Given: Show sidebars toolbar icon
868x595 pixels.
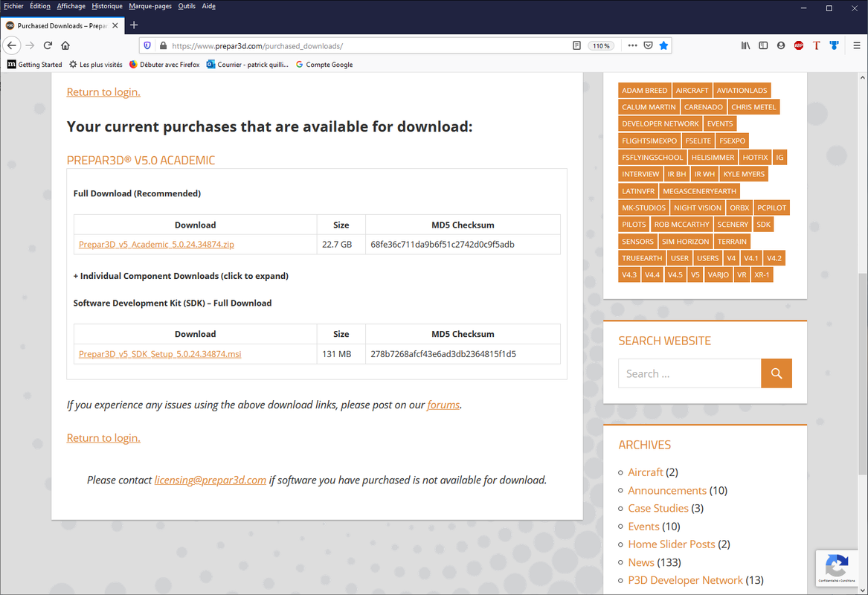Looking at the screenshot, I should 763,45.
